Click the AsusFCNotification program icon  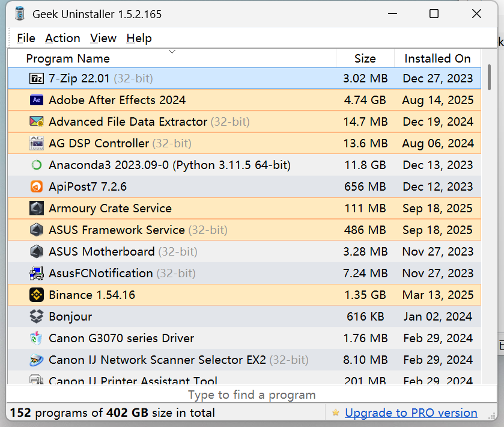point(36,273)
